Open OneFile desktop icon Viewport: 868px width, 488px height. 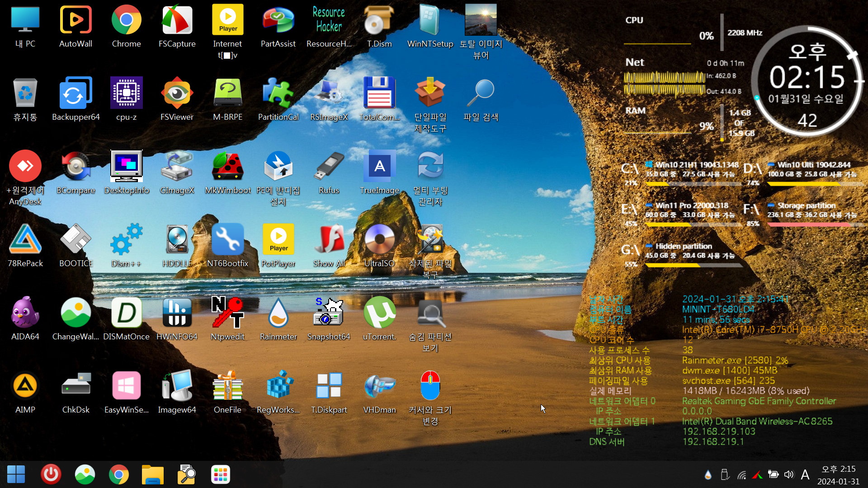click(227, 392)
